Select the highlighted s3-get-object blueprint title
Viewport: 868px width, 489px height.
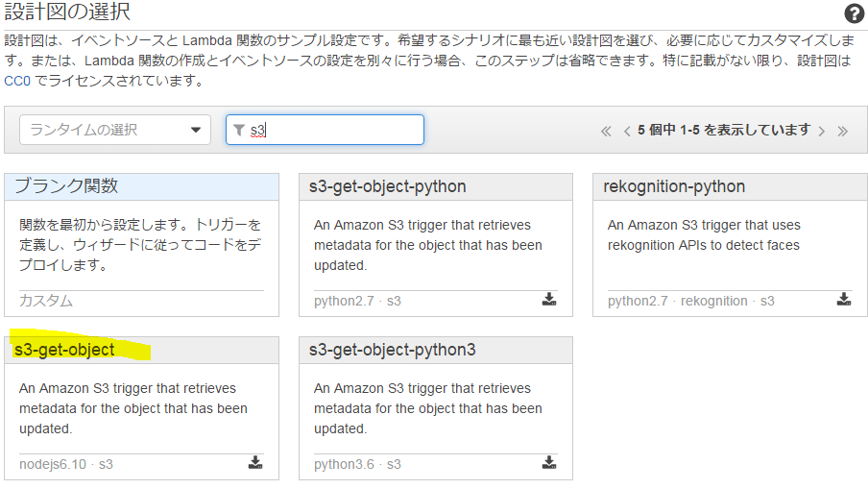point(64,350)
